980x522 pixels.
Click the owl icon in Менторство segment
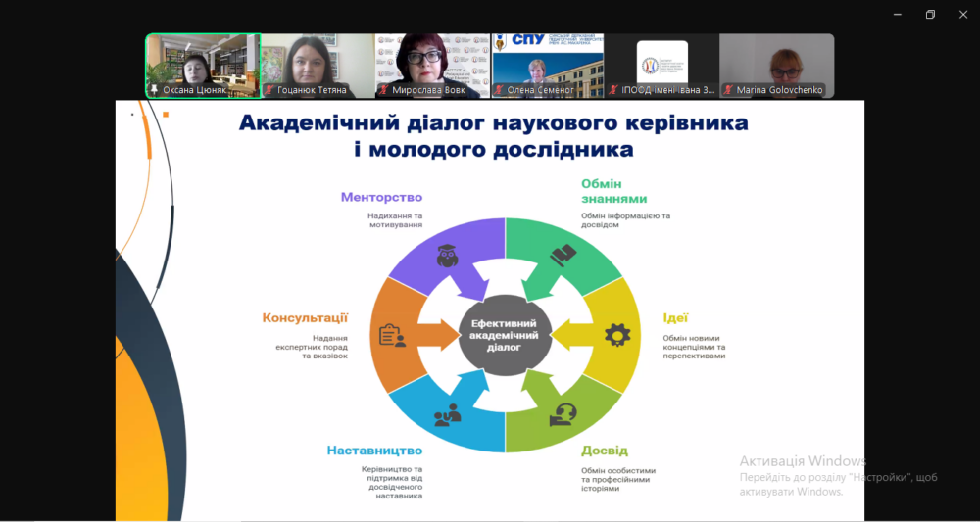pyautogui.click(x=447, y=257)
